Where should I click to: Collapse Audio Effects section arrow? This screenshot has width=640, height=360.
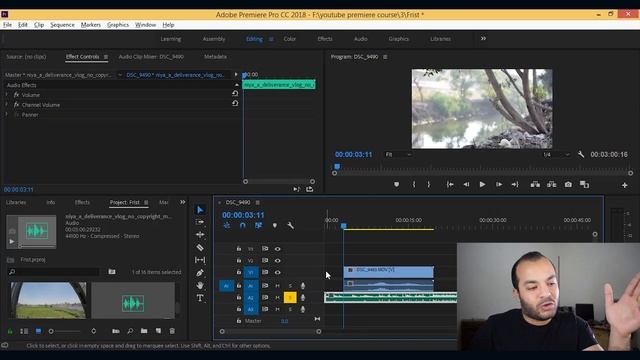pos(237,85)
